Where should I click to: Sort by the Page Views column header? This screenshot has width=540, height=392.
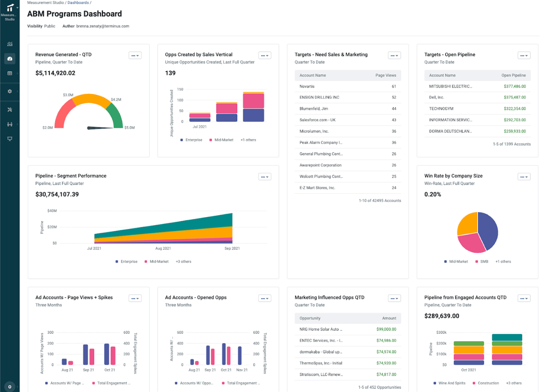[385, 75]
